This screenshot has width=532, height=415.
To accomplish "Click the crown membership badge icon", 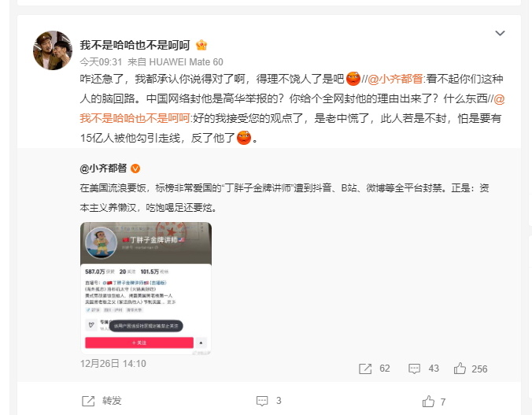I will (201, 45).
